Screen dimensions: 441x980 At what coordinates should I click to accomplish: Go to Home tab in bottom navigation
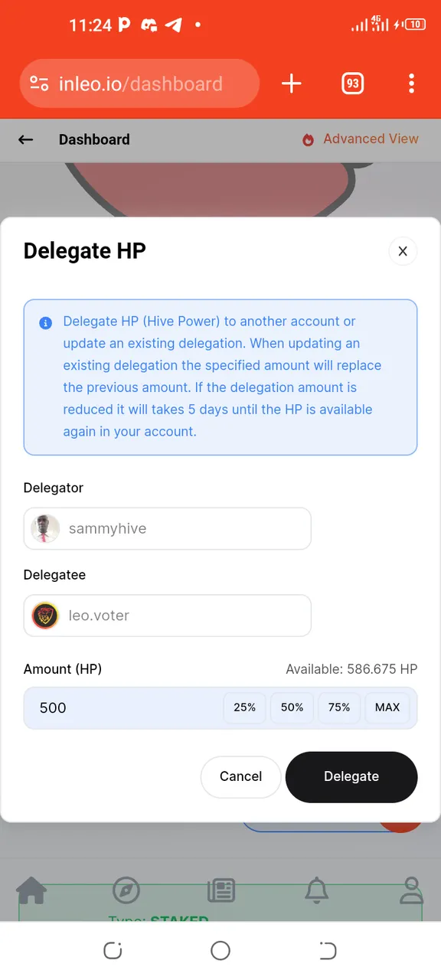tap(31, 890)
